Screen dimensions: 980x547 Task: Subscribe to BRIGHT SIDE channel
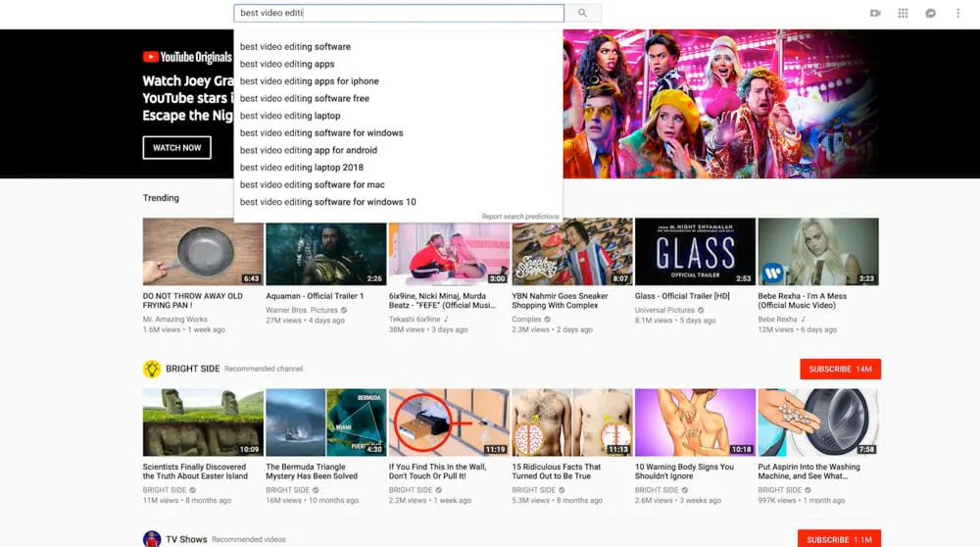(x=840, y=369)
